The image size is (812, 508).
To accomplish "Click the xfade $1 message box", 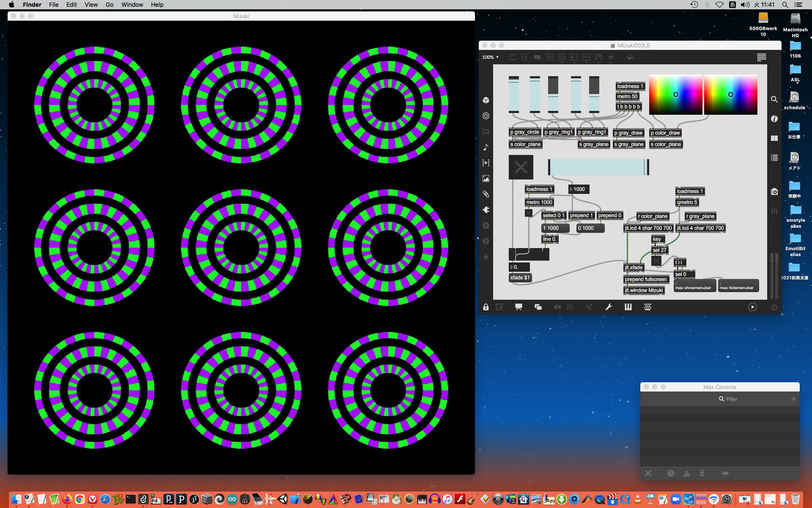I will pyautogui.click(x=520, y=278).
